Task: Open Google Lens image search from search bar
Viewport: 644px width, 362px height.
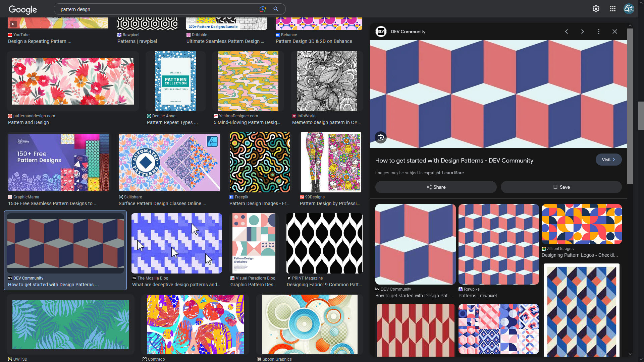Action: coord(263,9)
